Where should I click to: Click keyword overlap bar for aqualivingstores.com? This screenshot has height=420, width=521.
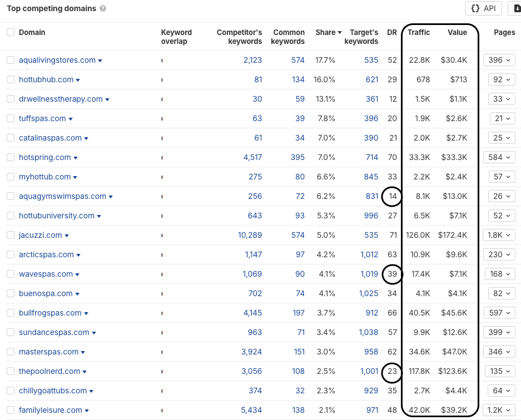162,61
